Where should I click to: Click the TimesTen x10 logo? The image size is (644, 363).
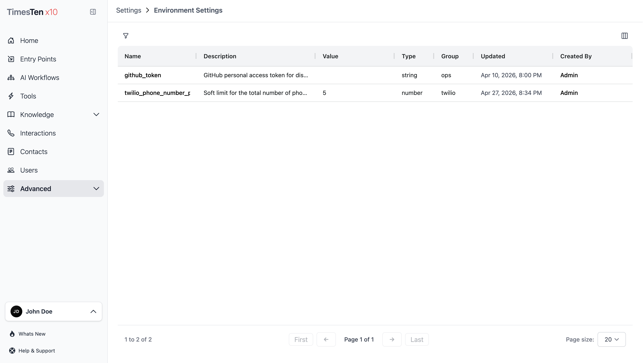click(32, 12)
